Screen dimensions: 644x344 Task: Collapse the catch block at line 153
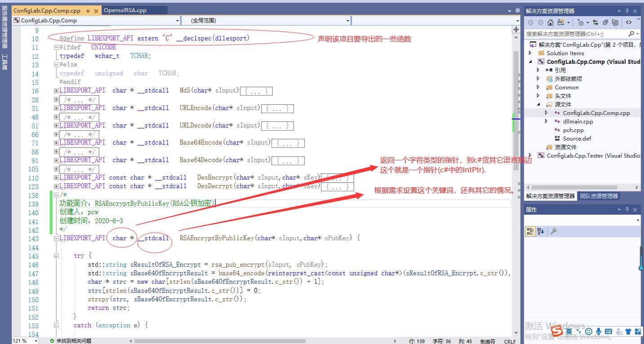(x=56, y=325)
